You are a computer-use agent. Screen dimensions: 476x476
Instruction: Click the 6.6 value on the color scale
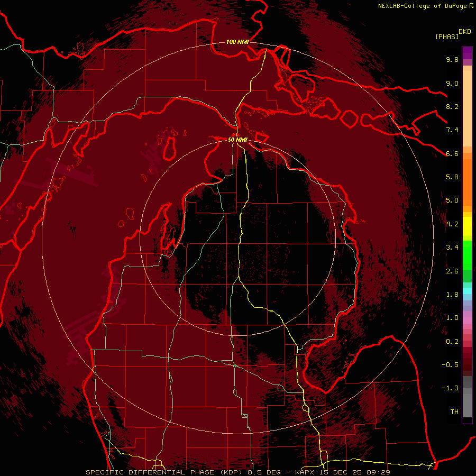[452, 153]
